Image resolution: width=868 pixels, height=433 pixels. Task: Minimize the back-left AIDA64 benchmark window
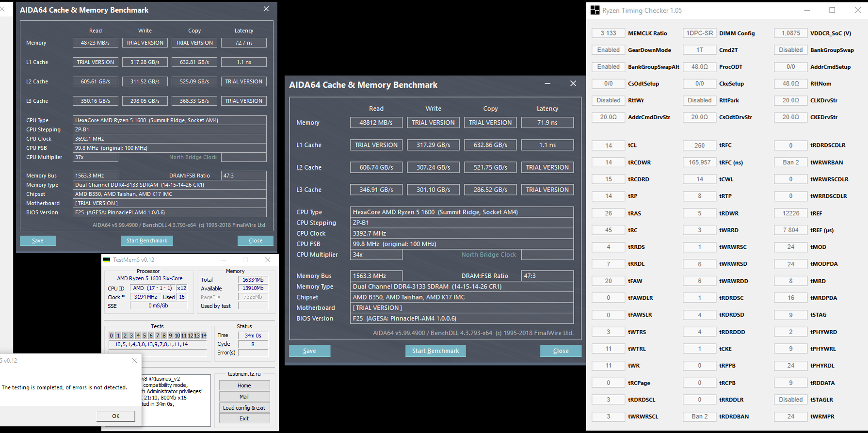click(x=244, y=9)
